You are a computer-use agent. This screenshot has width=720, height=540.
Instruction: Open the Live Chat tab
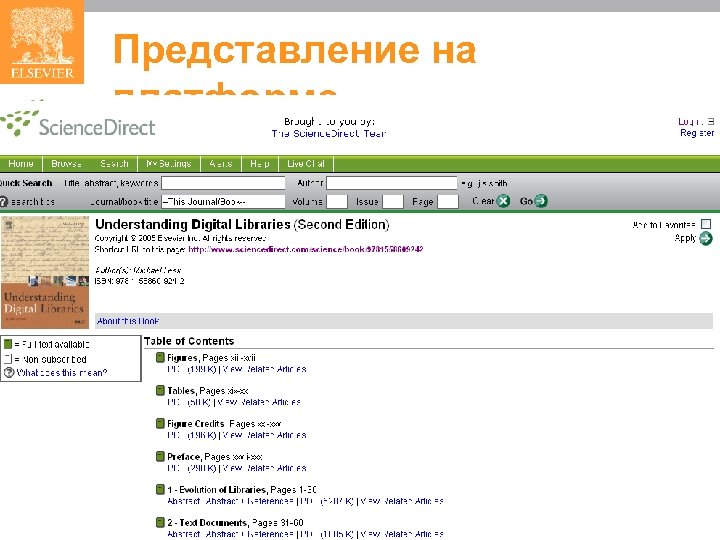tap(306, 163)
